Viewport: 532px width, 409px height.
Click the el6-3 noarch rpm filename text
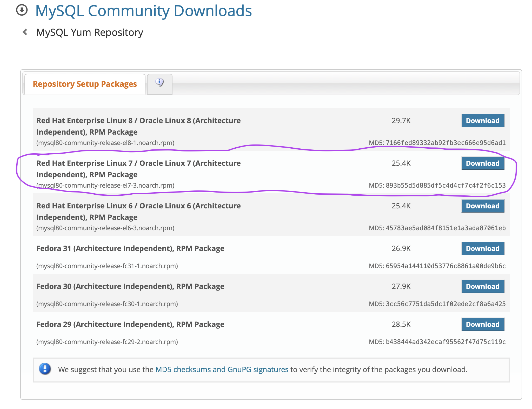point(105,228)
